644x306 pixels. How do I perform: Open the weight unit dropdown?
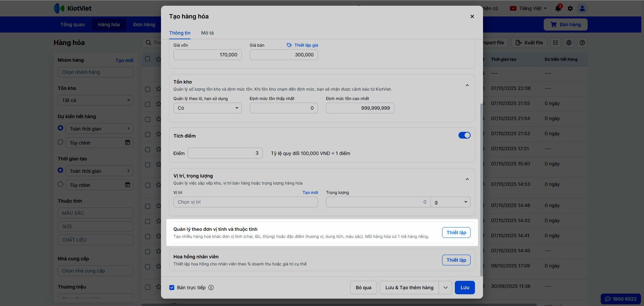pyautogui.click(x=450, y=202)
